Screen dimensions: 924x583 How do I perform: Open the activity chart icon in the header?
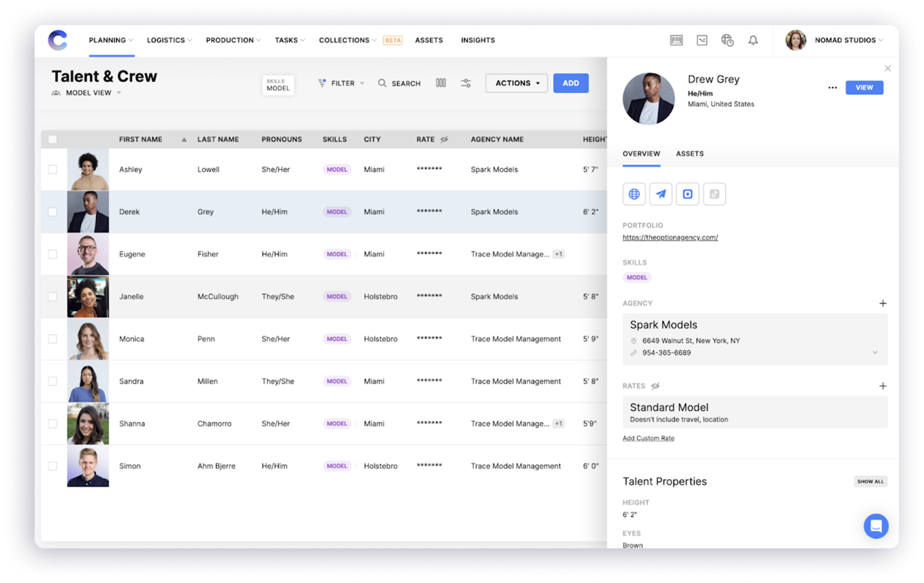pos(702,40)
